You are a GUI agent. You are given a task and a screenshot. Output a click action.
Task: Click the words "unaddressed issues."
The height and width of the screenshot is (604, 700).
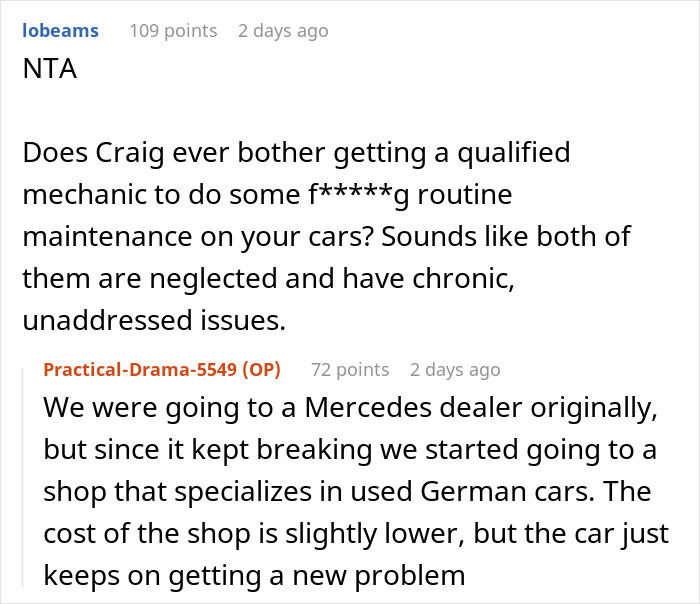pos(154,320)
